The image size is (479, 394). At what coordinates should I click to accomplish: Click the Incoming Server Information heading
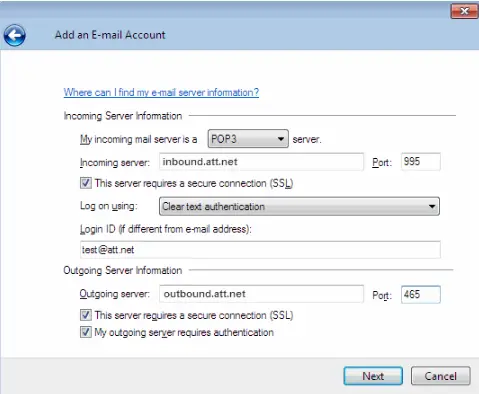(123, 116)
